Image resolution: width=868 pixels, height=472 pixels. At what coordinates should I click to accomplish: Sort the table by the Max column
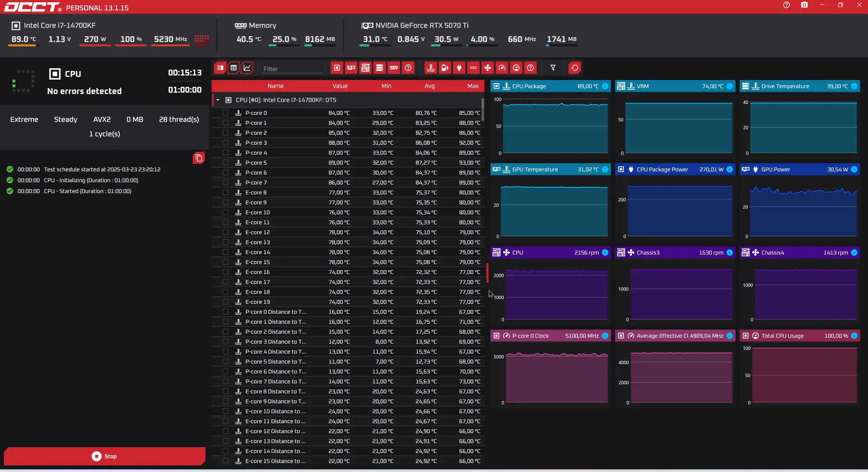click(473, 86)
